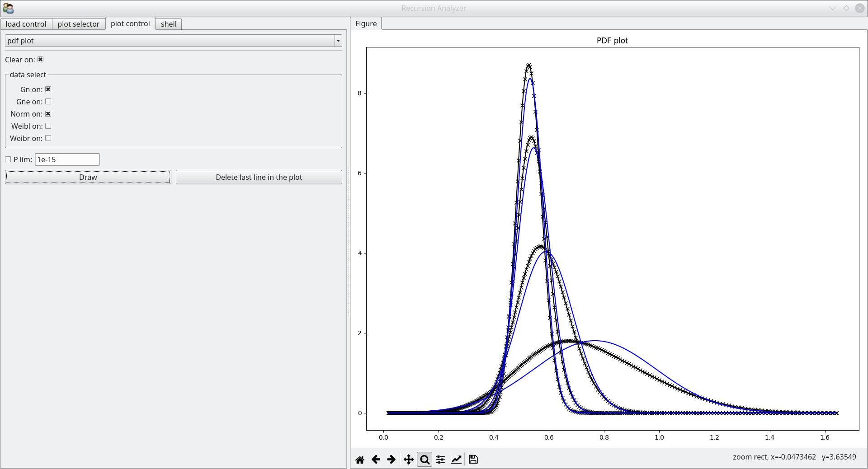Go forward to next plot view
This screenshot has width=868, height=469.
coord(391,460)
